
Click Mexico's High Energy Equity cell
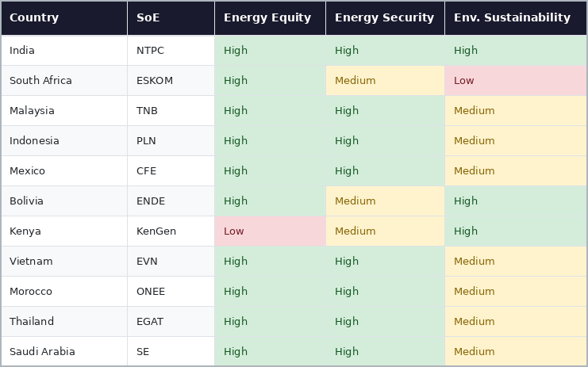click(270, 171)
